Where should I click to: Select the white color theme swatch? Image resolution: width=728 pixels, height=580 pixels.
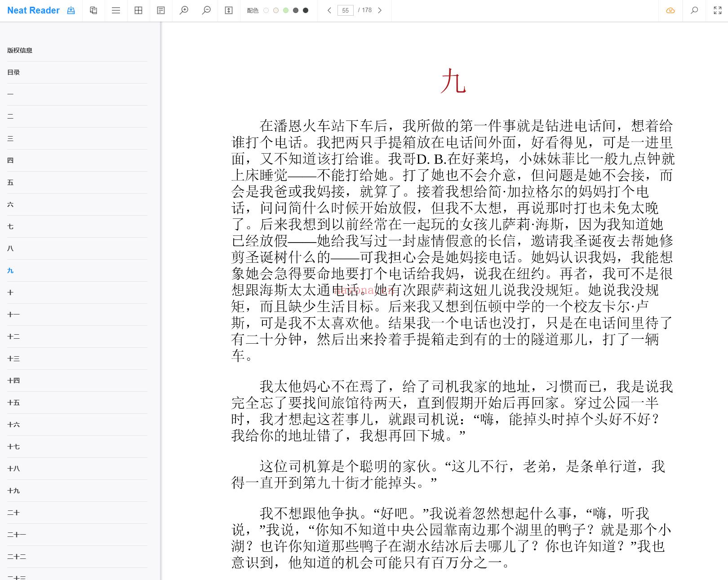266,10
